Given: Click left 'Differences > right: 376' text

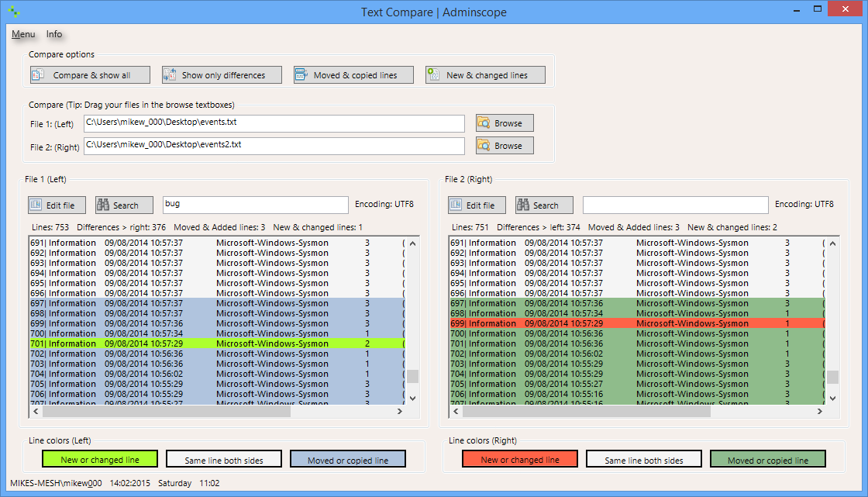Looking at the screenshot, I should coord(121,227).
